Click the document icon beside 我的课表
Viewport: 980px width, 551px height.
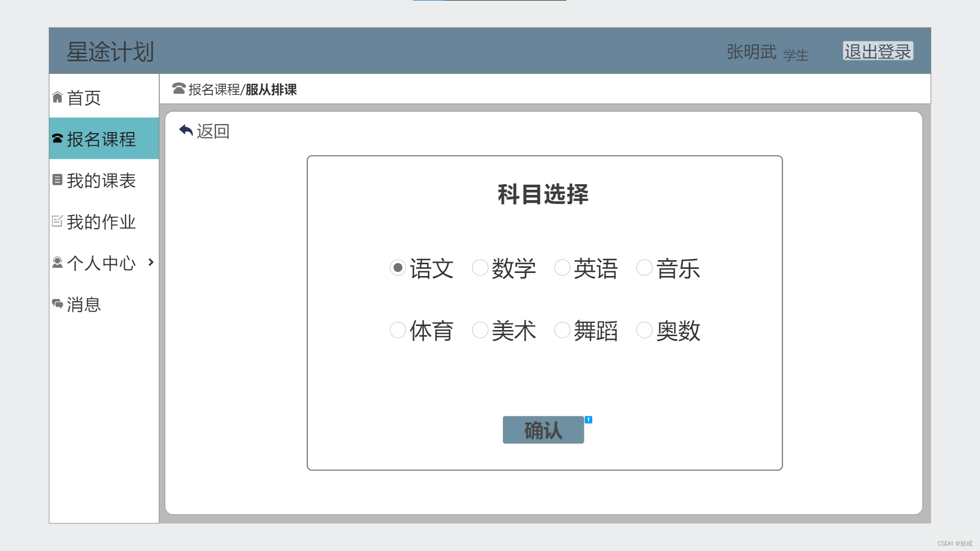pos(57,180)
